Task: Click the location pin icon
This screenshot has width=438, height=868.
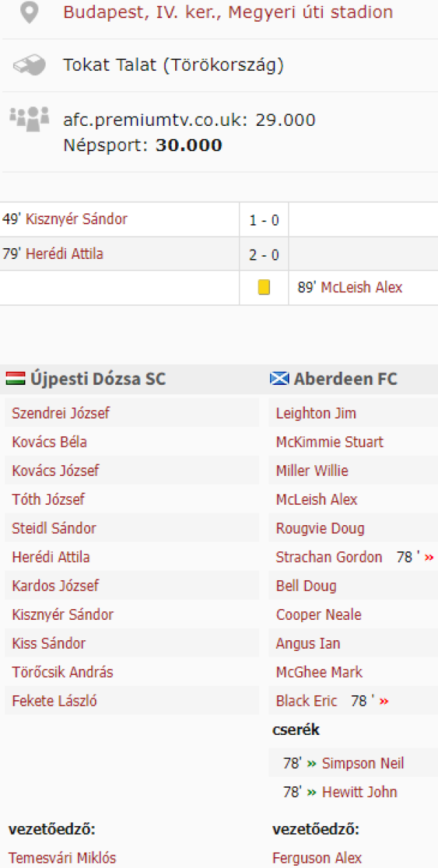Action: (28, 12)
